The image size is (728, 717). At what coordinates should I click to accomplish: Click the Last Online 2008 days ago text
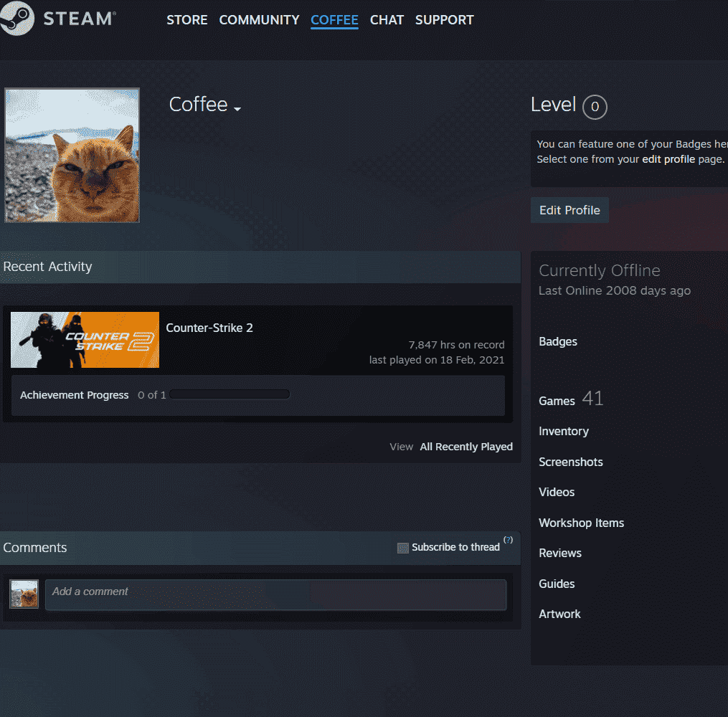[x=615, y=290]
